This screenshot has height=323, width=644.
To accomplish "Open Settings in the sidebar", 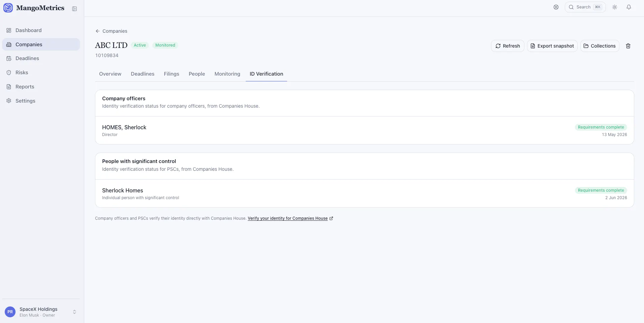I will tap(41, 101).
